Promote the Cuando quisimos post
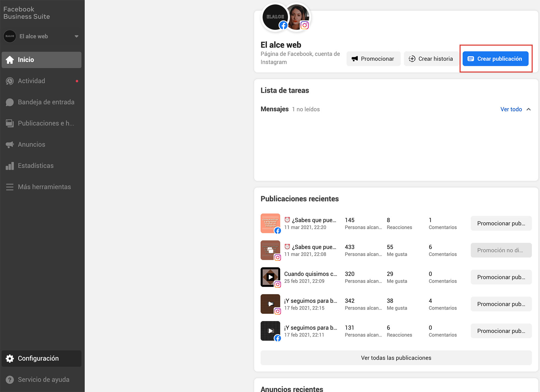The image size is (540, 392). coord(501,277)
